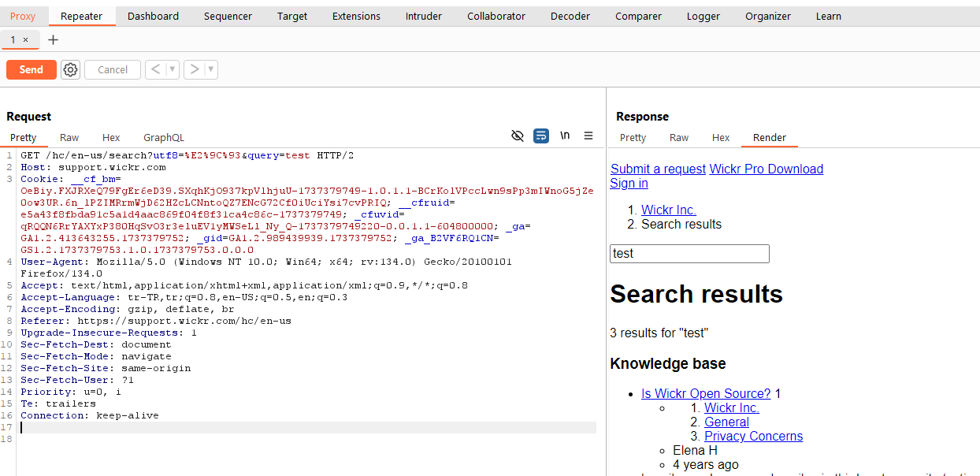Image resolution: width=980 pixels, height=476 pixels.
Task: Switch Request view to Hex
Action: click(x=111, y=137)
